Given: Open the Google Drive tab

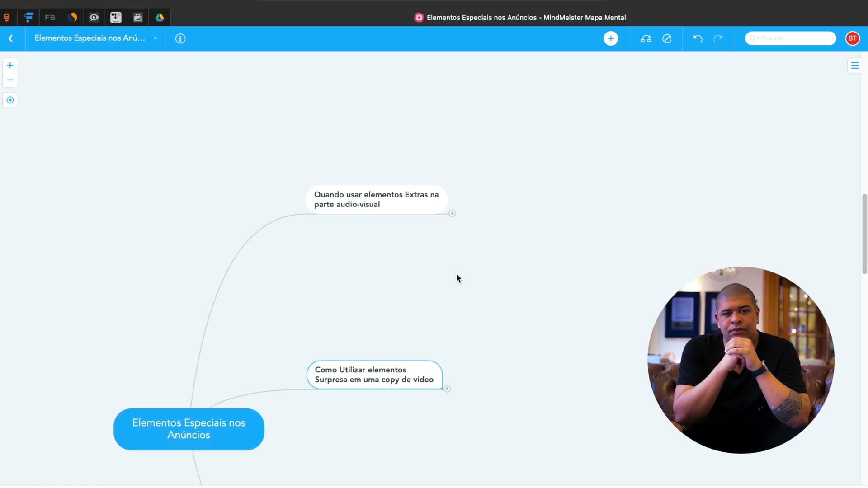Looking at the screenshot, I should pos(160,18).
